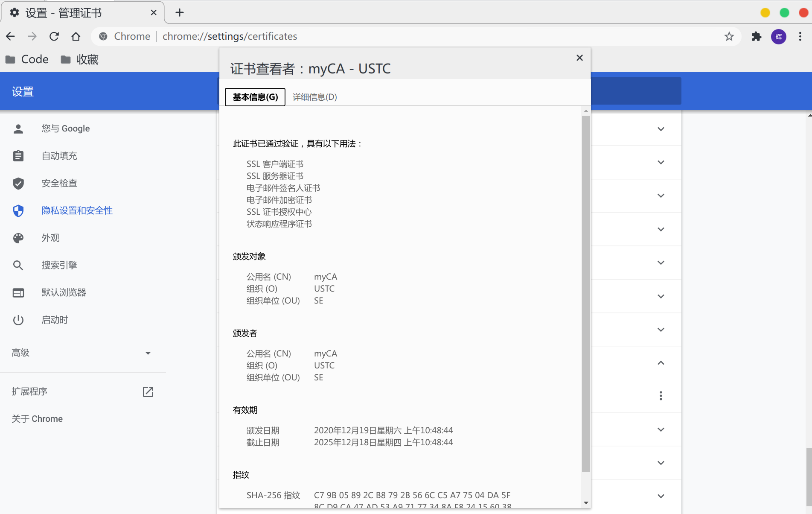Reload the page with the refresh icon
Screen dimensions: 812x514
click(x=54, y=37)
